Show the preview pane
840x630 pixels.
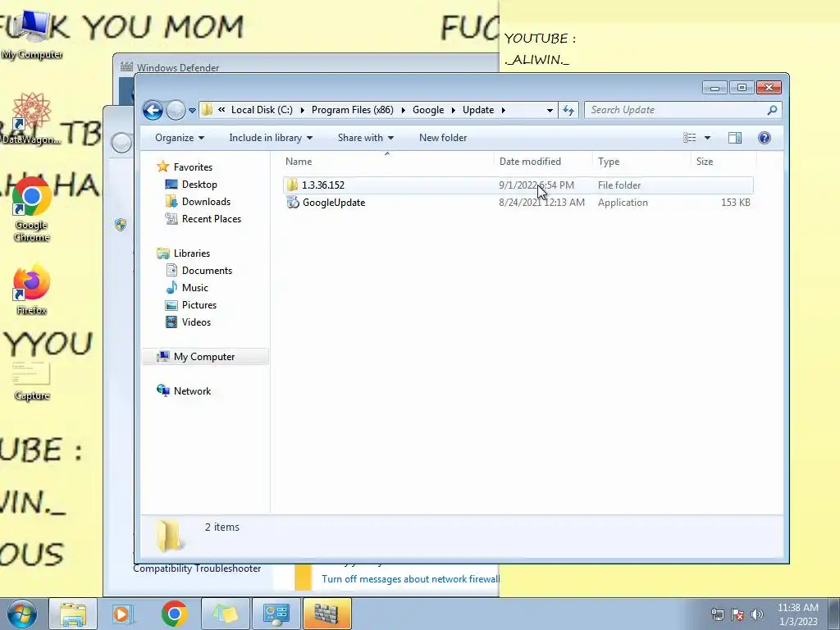(x=735, y=138)
